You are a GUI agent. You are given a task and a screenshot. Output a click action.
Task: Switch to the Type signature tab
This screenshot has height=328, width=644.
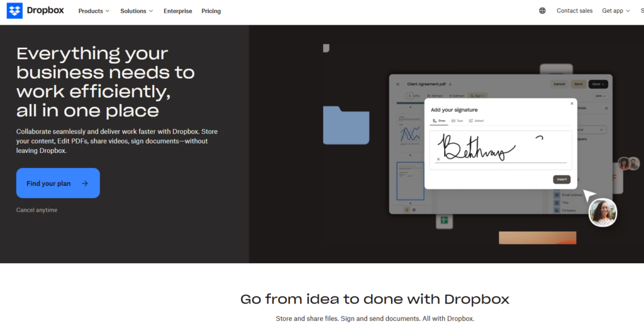click(457, 120)
